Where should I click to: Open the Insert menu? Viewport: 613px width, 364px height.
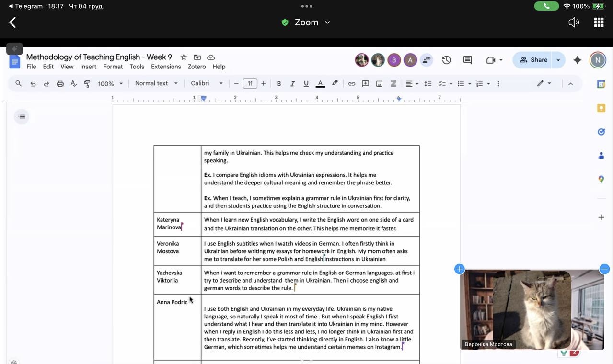88,67
